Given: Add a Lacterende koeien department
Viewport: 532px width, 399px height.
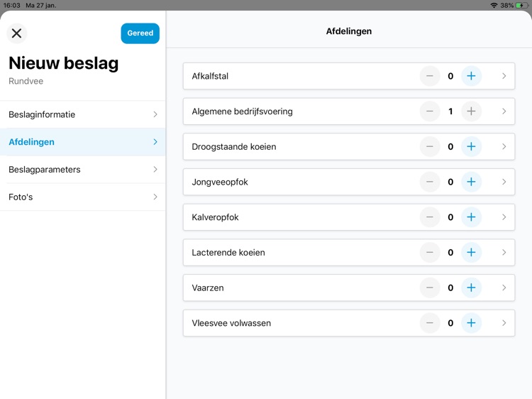Looking at the screenshot, I should [x=471, y=253].
